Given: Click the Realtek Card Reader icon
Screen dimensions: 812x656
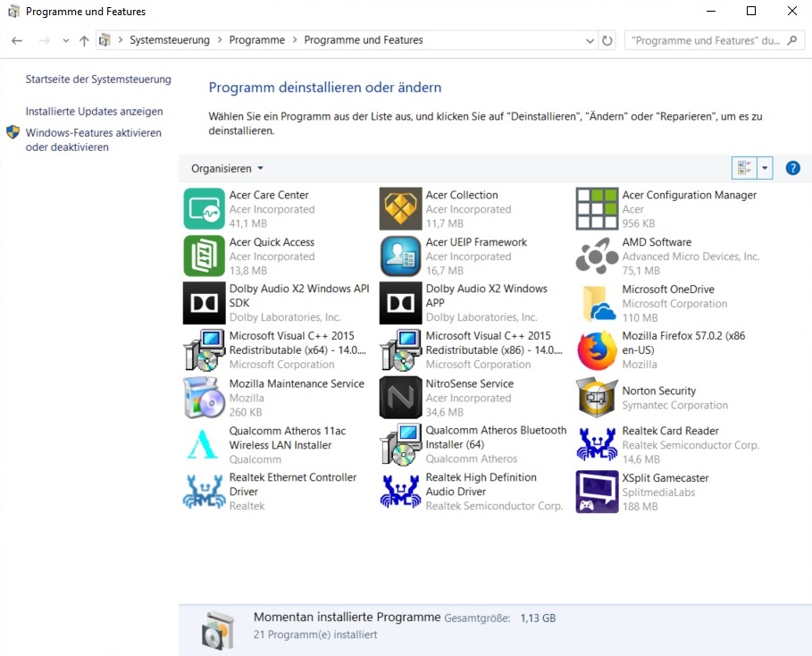Looking at the screenshot, I should (597, 444).
